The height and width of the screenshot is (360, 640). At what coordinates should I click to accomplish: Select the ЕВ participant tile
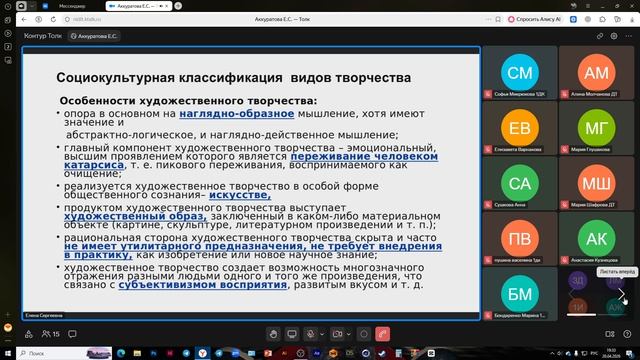tap(520, 128)
